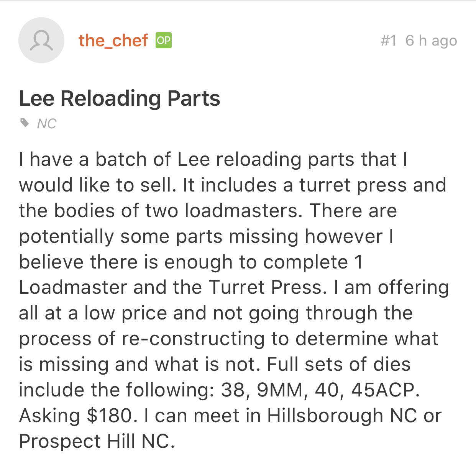Tap the word Hillsborough in the post
Viewport: 476px width, 470px height.
click(x=325, y=416)
